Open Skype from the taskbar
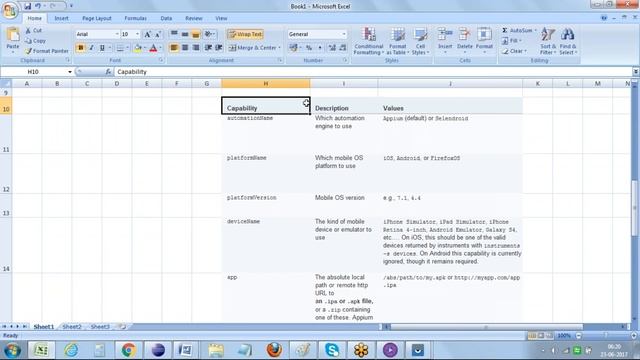The image size is (640, 360). coord(332,350)
